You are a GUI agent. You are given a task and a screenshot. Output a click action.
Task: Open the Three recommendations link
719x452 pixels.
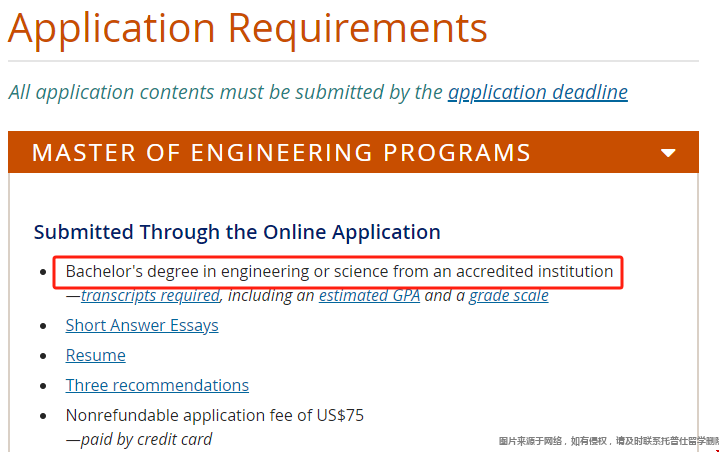point(157,385)
